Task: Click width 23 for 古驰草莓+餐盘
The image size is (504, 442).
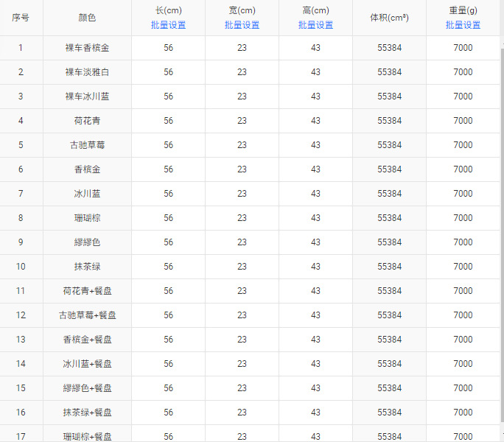Action: 242,315
